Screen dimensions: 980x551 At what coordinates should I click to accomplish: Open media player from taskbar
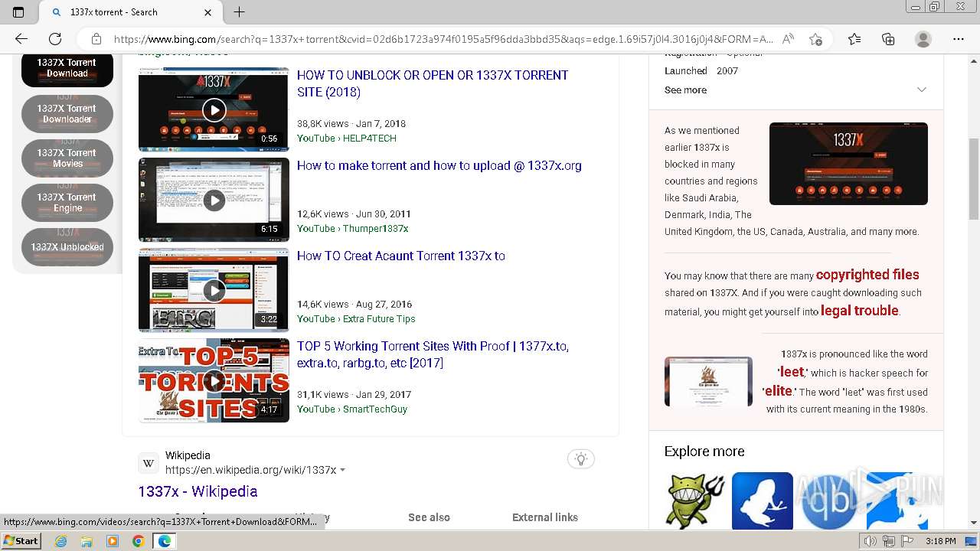(x=113, y=541)
